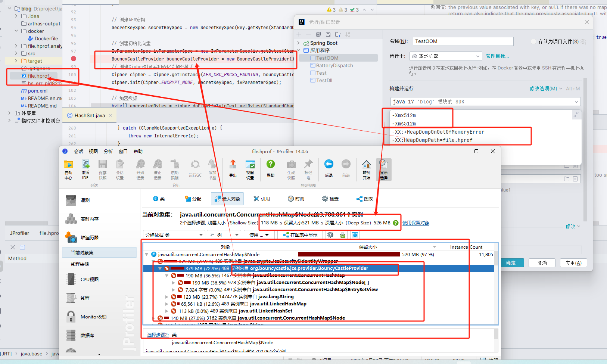Viewport: 607px width, 364px height.
Task: Click 应用(A) button in run config dialog
Action: click(x=573, y=263)
